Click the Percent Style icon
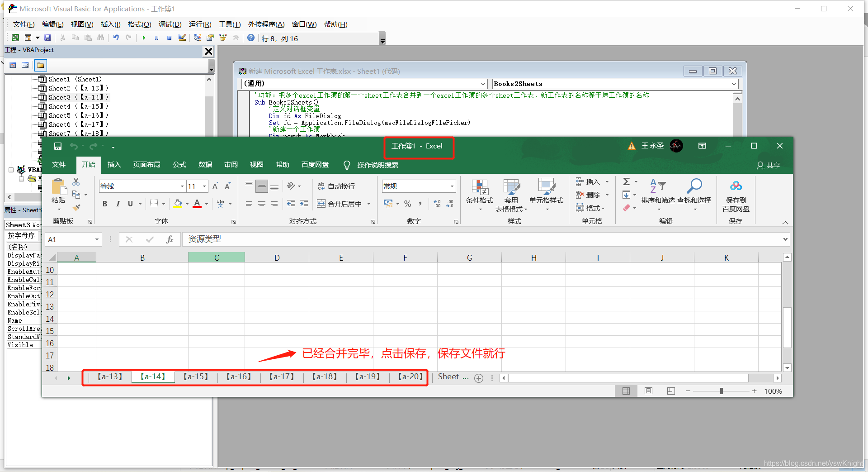This screenshot has width=868, height=472. 408,204
